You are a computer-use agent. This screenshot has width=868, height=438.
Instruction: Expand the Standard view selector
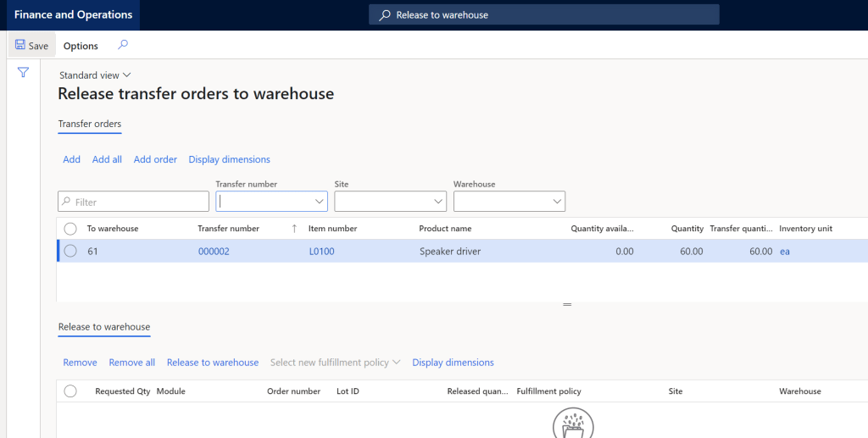[94, 75]
